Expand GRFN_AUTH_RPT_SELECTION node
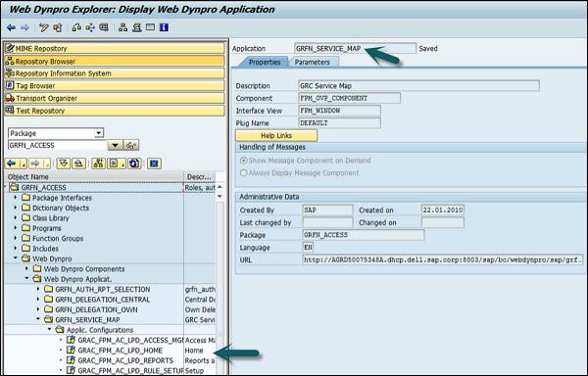588x376 pixels. [x=38, y=289]
